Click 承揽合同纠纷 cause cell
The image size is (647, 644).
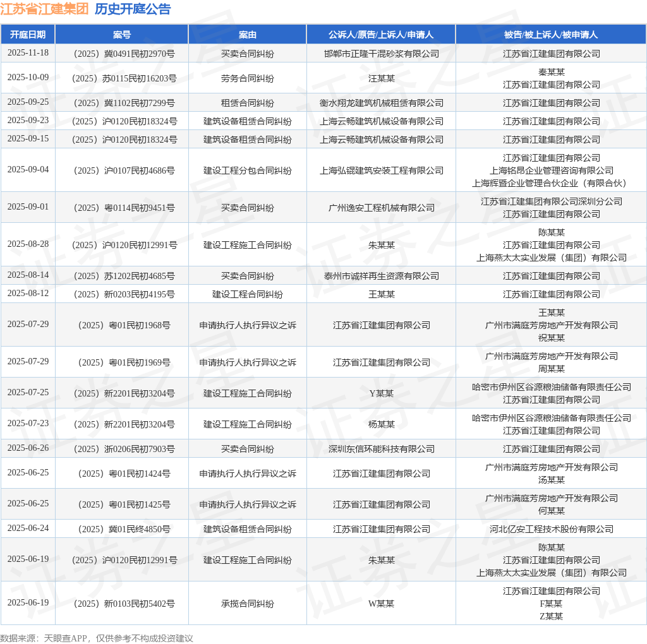(247, 604)
